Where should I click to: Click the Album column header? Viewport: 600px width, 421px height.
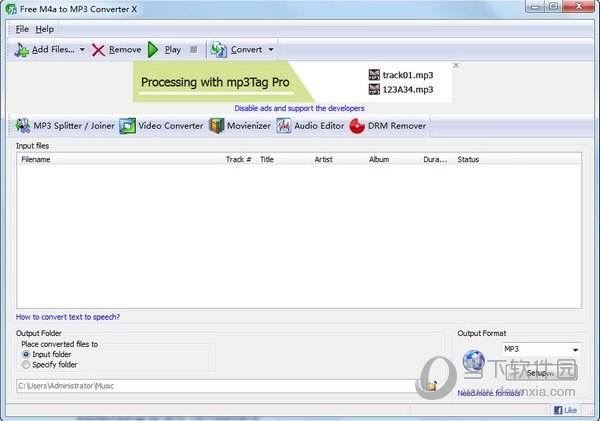393,159
